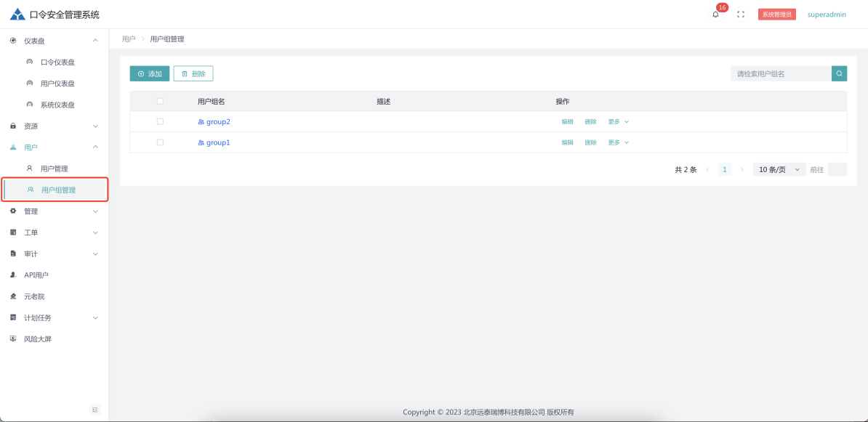
Task: Expand the 资源 sidebar section
Action: pos(55,126)
